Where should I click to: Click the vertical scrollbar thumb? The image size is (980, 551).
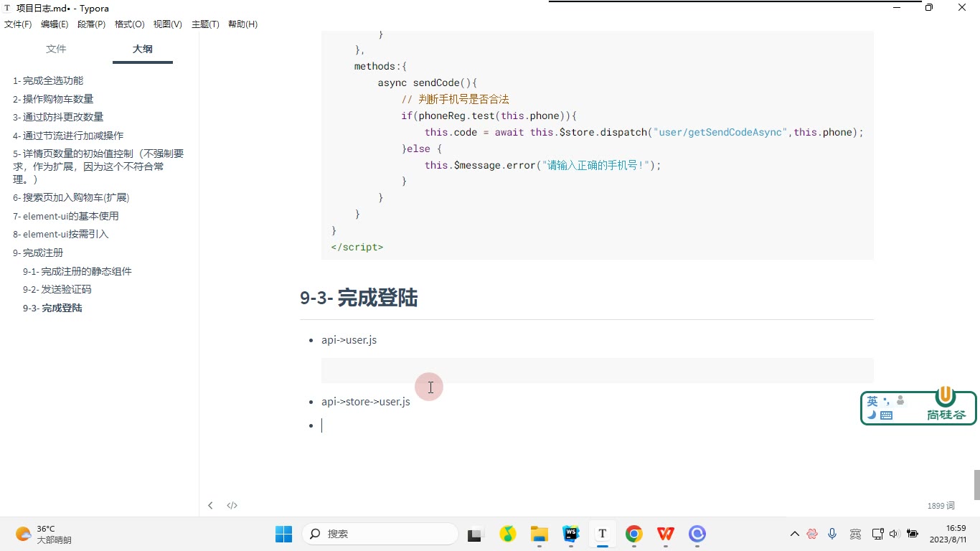pyautogui.click(x=976, y=484)
